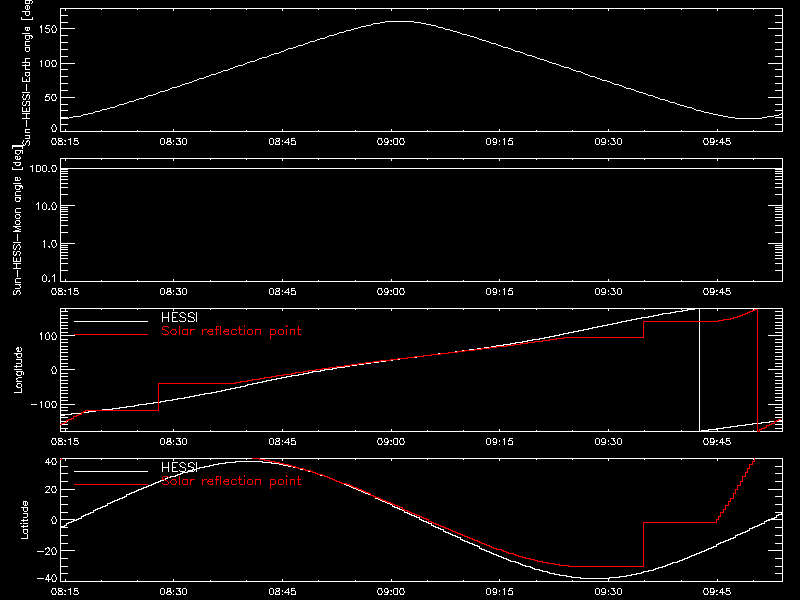
Task: Click 09:15 time label under Latitude plot
Action: point(499,591)
